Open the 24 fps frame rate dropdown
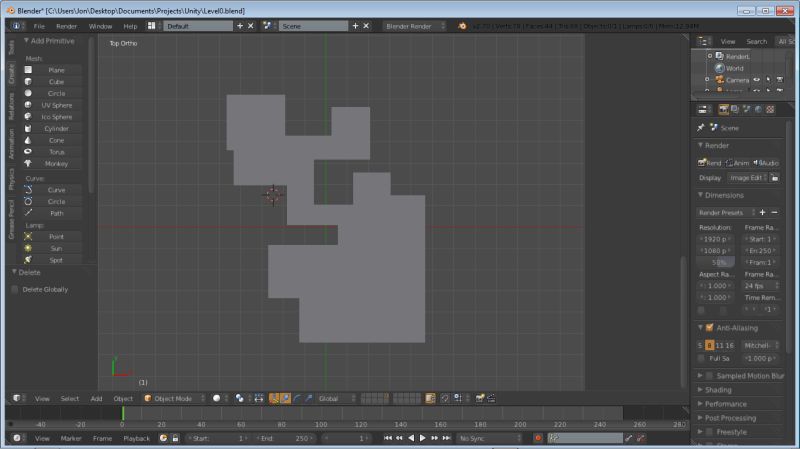This screenshot has width=800, height=449. click(761, 286)
